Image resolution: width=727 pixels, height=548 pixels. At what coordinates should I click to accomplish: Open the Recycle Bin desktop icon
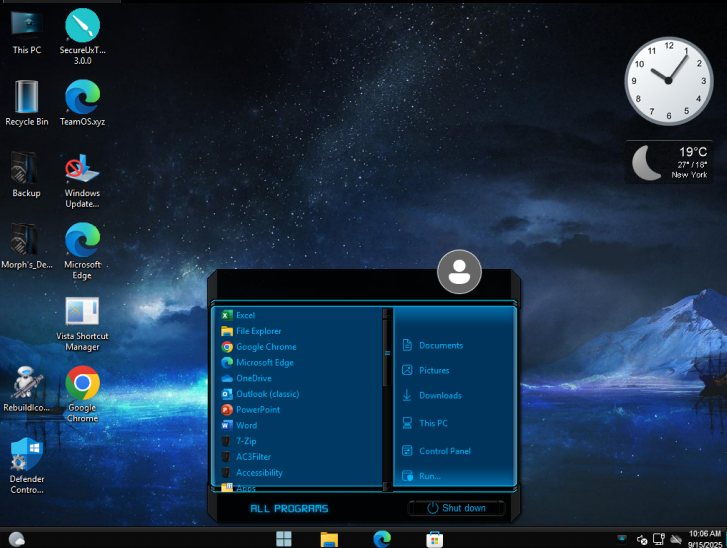click(26, 103)
